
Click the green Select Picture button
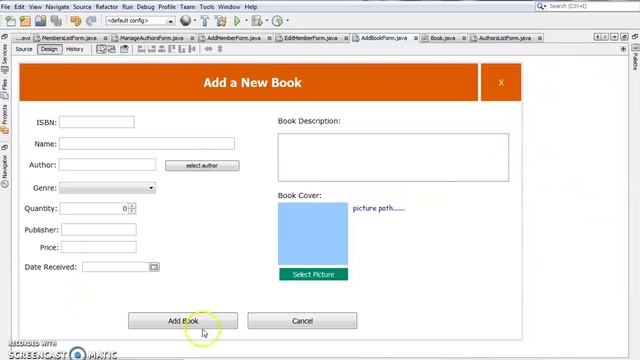[313, 274]
